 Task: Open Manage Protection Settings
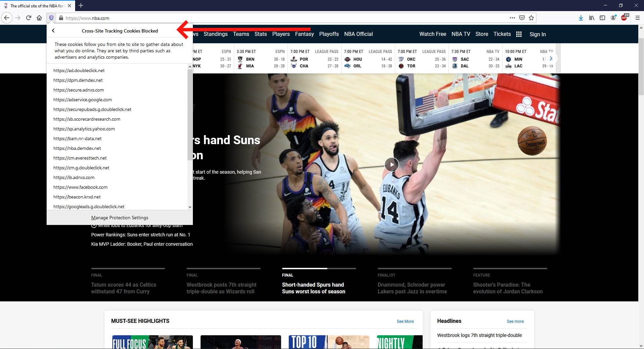(119, 218)
